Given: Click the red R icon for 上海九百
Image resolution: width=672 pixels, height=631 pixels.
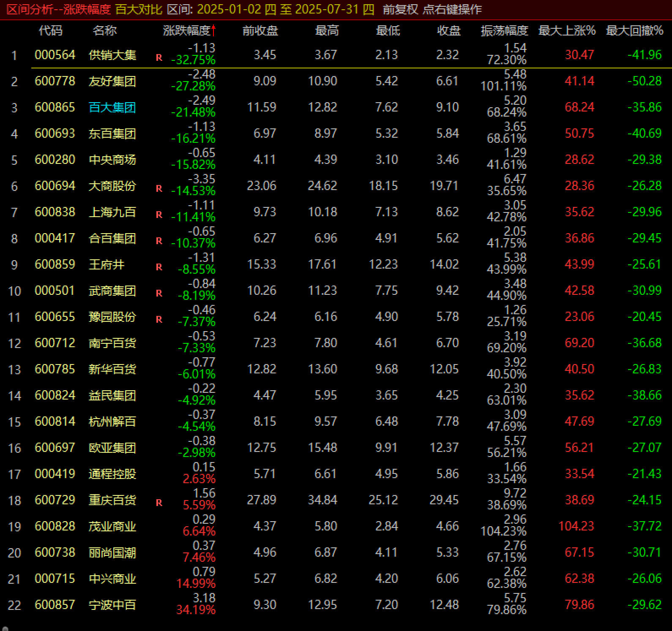Looking at the screenshot, I should pos(159,215).
